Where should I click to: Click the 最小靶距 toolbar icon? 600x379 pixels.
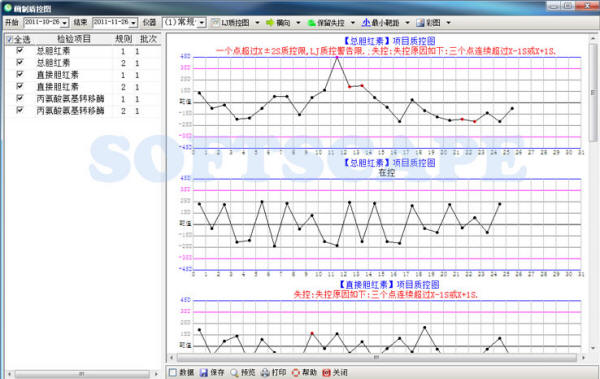366,23
